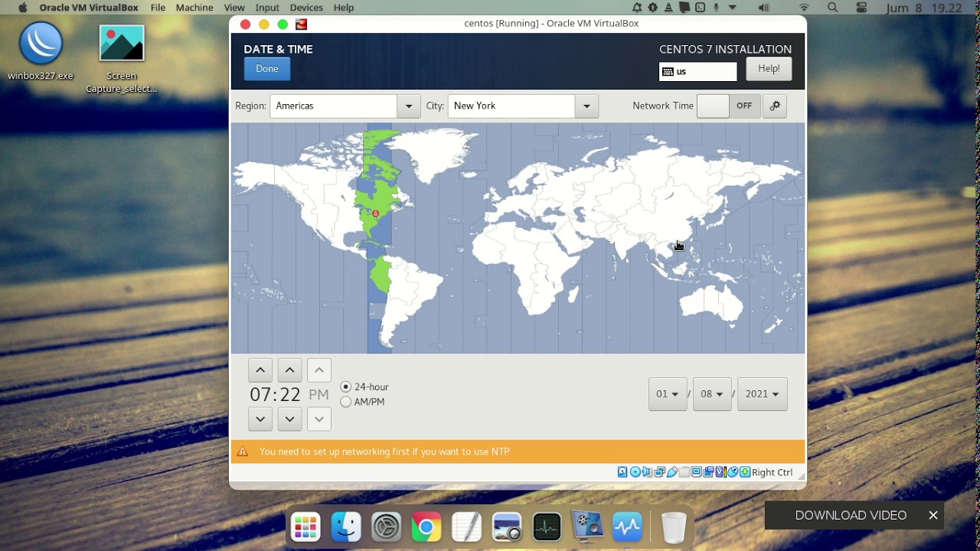Image resolution: width=980 pixels, height=551 pixels.
Task: Open the File menu
Action: (158, 8)
